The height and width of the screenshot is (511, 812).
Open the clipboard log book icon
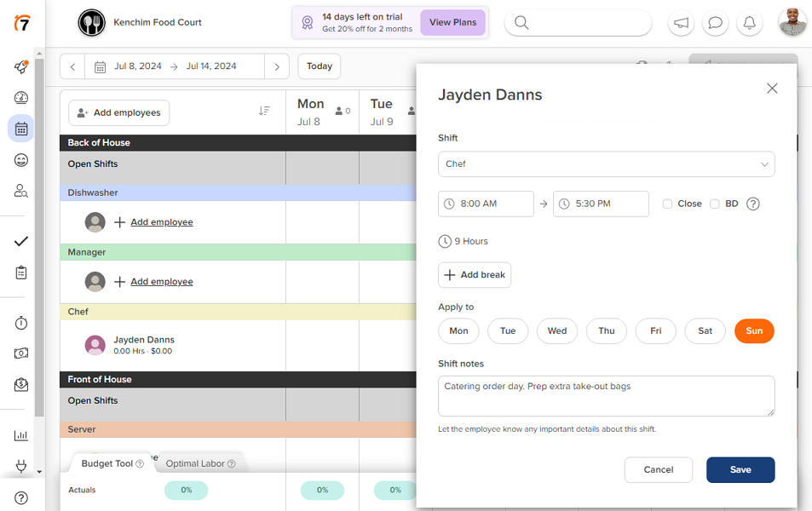tap(21, 273)
